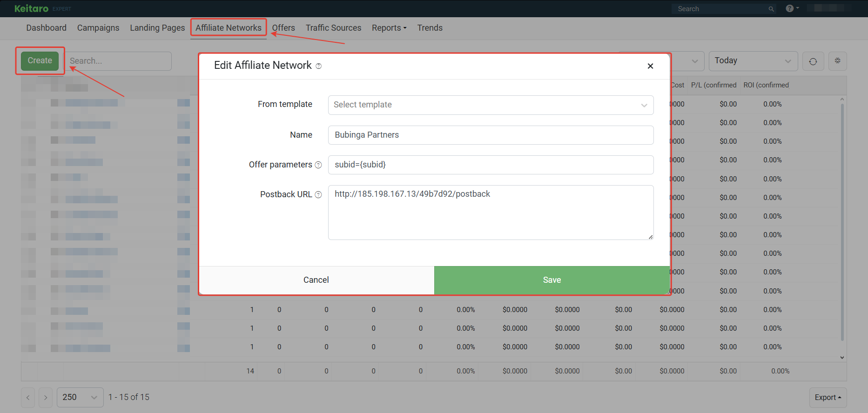Click the Postback URL text area
This screenshot has width=868, height=413.
pos(491,213)
